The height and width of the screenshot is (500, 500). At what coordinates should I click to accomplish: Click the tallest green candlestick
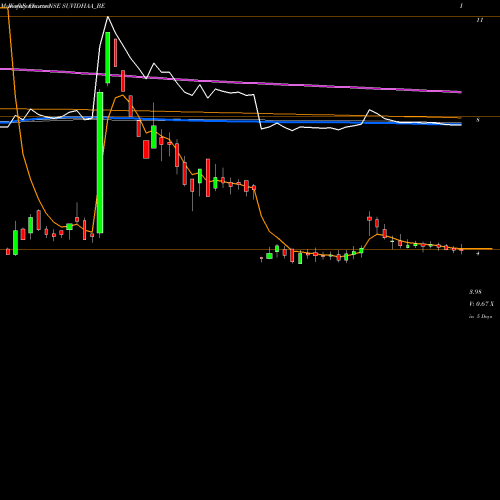100,163
